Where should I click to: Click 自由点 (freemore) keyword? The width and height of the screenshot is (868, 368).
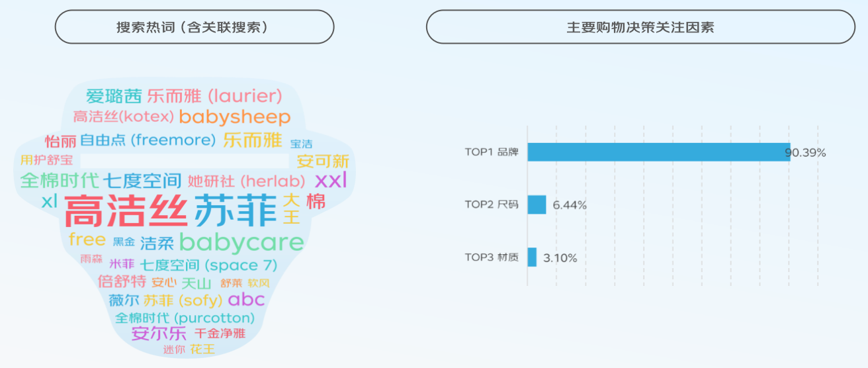click(148, 140)
